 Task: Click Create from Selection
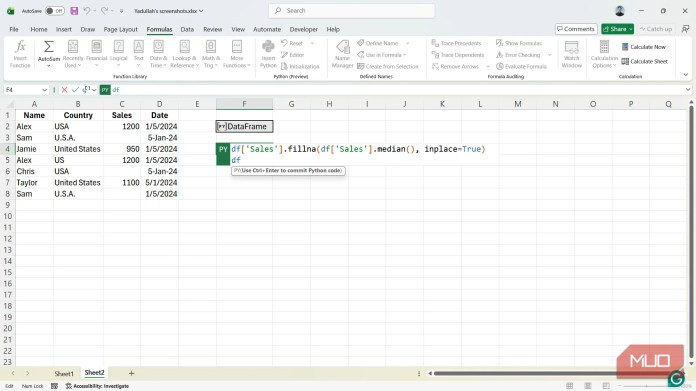pos(388,66)
